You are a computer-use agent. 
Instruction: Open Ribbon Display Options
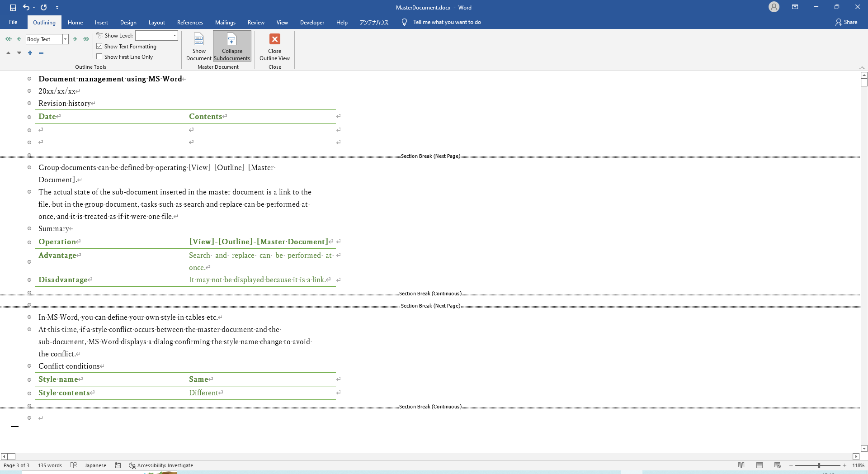click(x=795, y=7)
